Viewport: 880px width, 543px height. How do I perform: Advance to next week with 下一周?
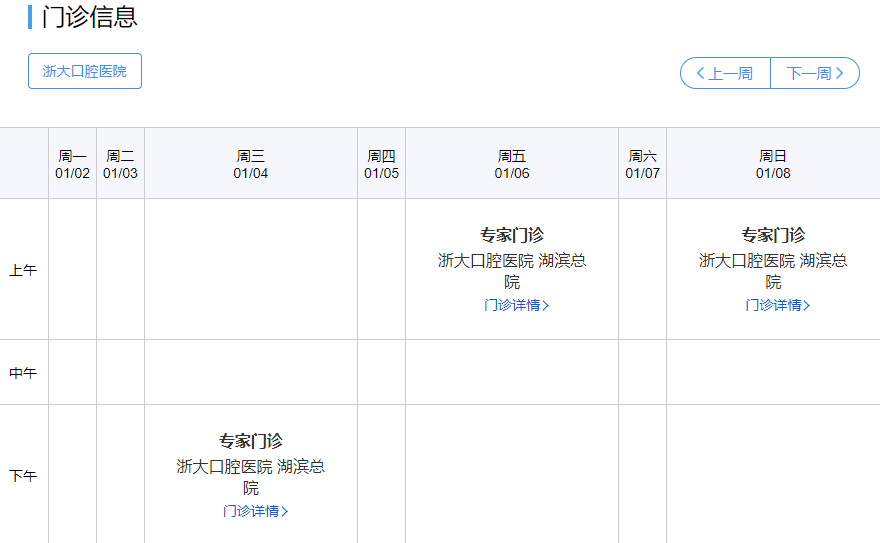coord(814,73)
